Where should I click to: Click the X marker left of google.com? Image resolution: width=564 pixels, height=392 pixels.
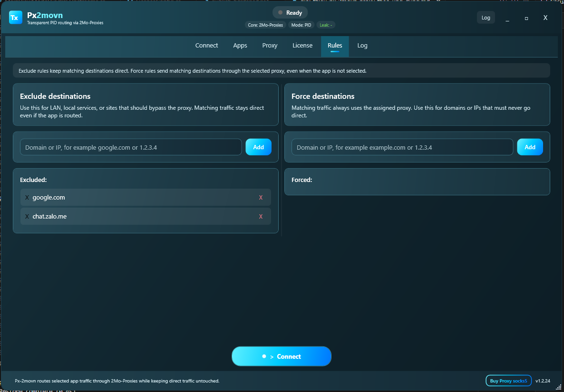[27, 198]
